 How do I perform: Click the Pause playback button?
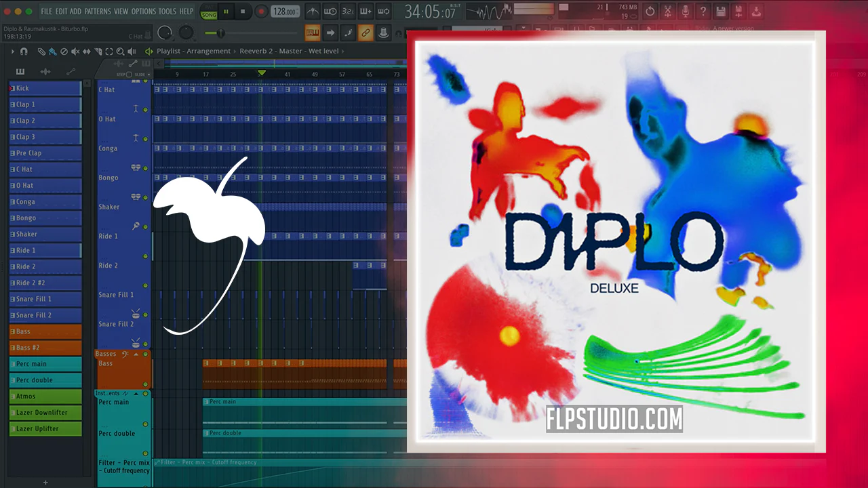226,12
